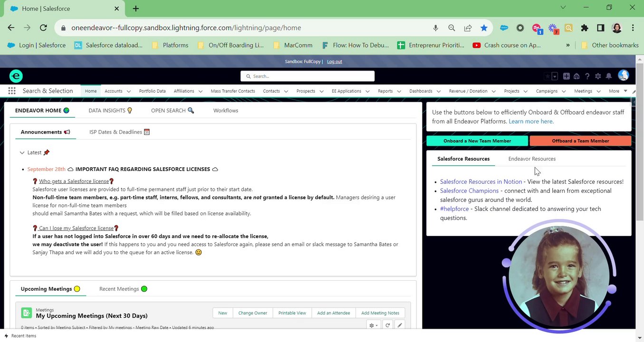
Task: Open a new browser tab
Action: [136, 9]
